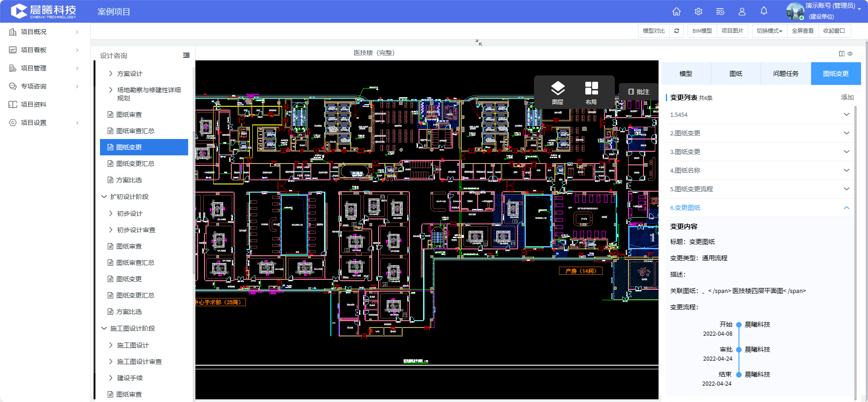This screenshot has height=402, width=868.
Task: Click the 全屏查看 button
Action: coord(803,31)
